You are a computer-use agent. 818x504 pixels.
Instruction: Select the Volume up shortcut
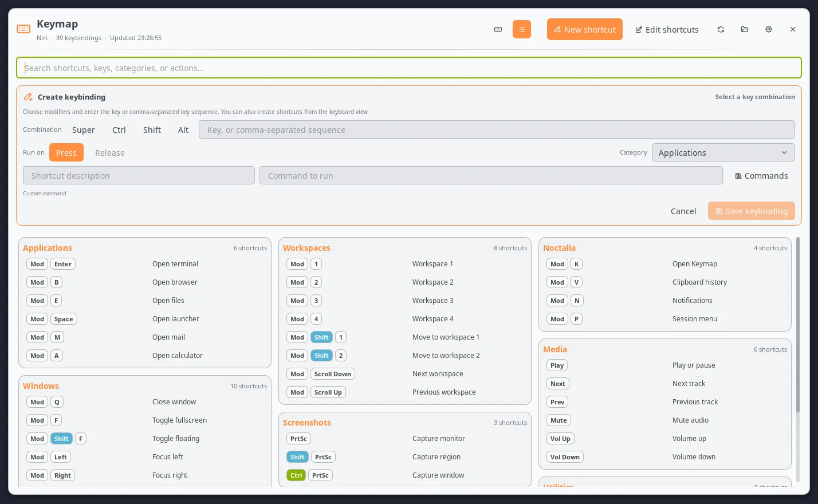[x=665, y=439]
